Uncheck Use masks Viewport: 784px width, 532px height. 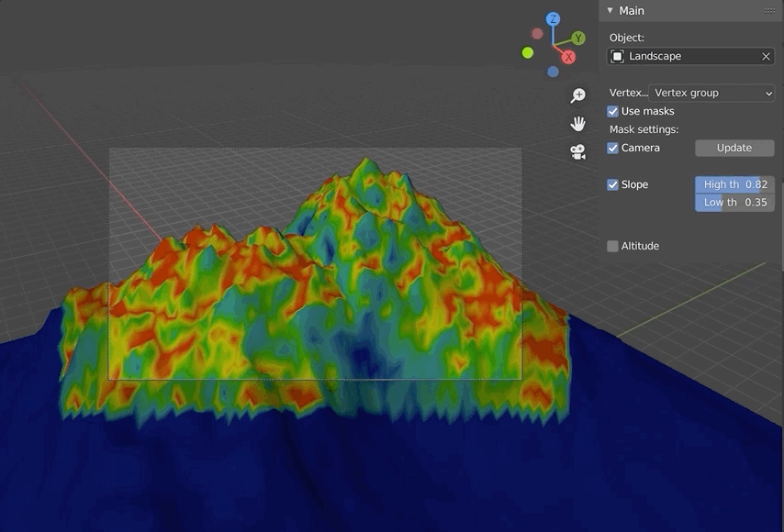[612, 111]
